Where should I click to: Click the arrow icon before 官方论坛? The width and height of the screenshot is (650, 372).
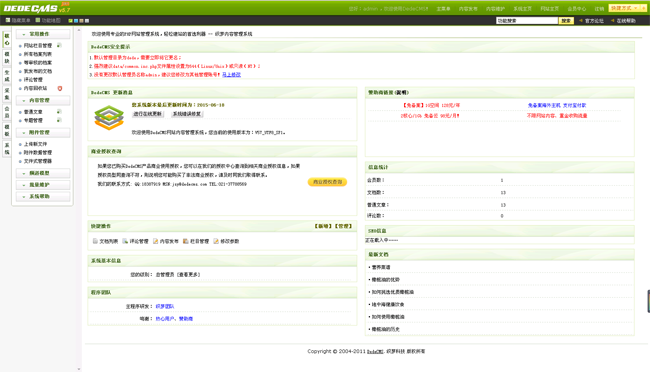click(x=581, y=20)
